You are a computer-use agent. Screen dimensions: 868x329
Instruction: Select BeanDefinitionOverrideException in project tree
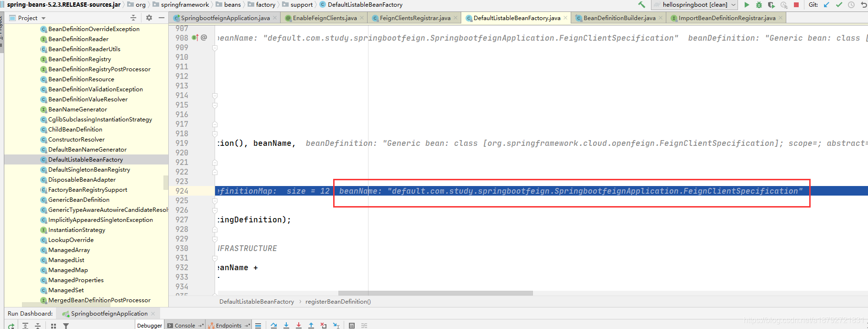pyautogui.click(x=94, y=29)
